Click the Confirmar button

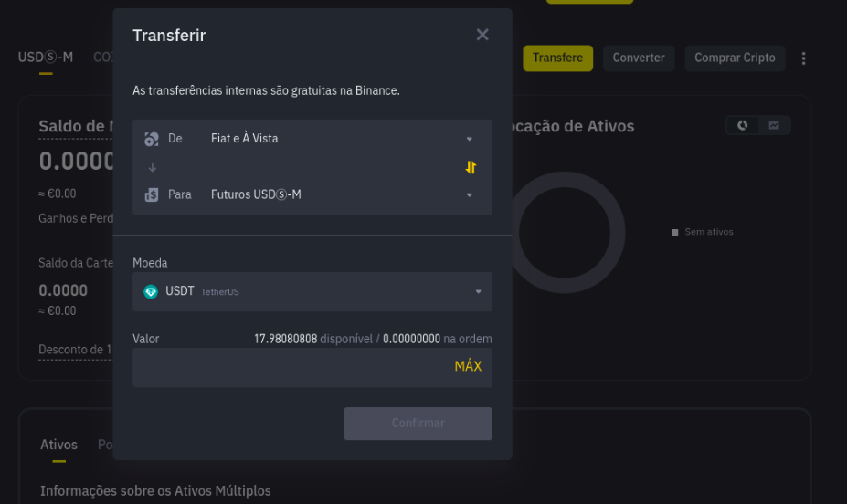[x=418, y=424]
